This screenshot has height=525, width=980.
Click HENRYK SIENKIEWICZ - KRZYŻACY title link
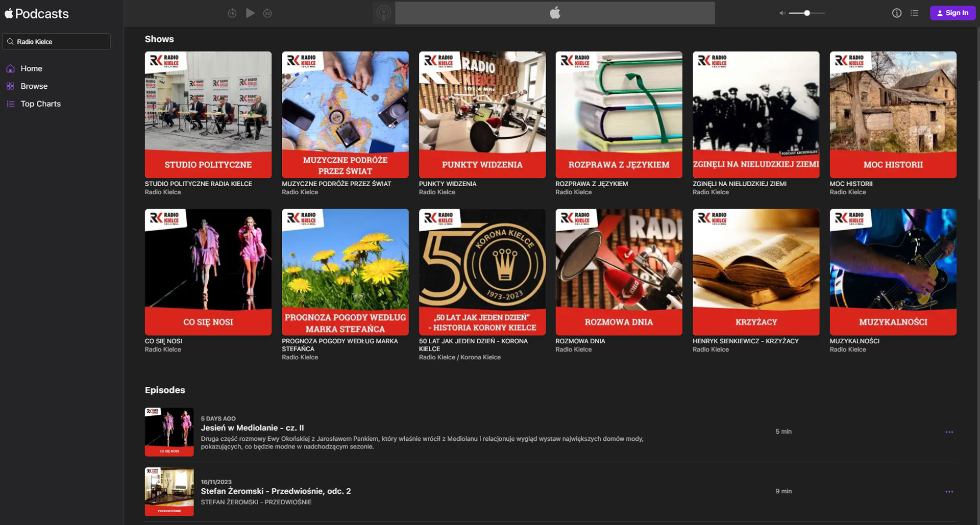click(746, 341)
